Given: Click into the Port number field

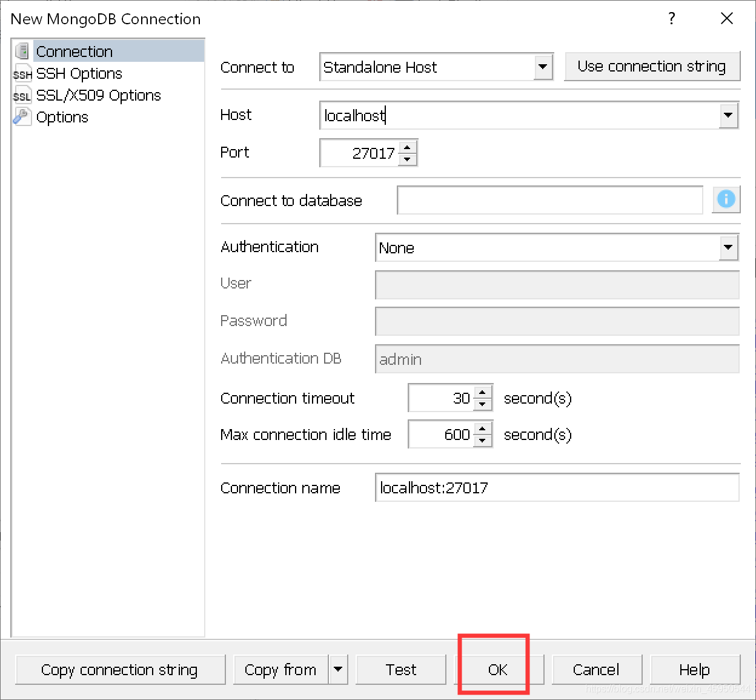Looking at the screenshot, I should (359, 153).
